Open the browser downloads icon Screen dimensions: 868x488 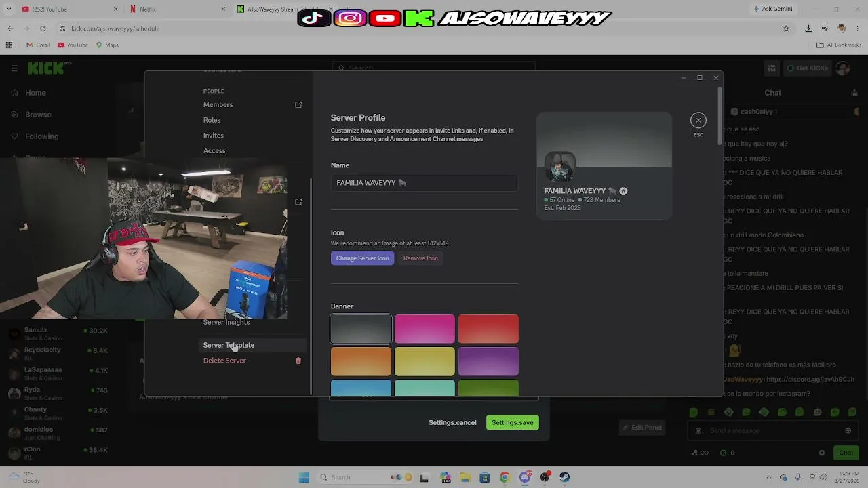coord(808,28)
